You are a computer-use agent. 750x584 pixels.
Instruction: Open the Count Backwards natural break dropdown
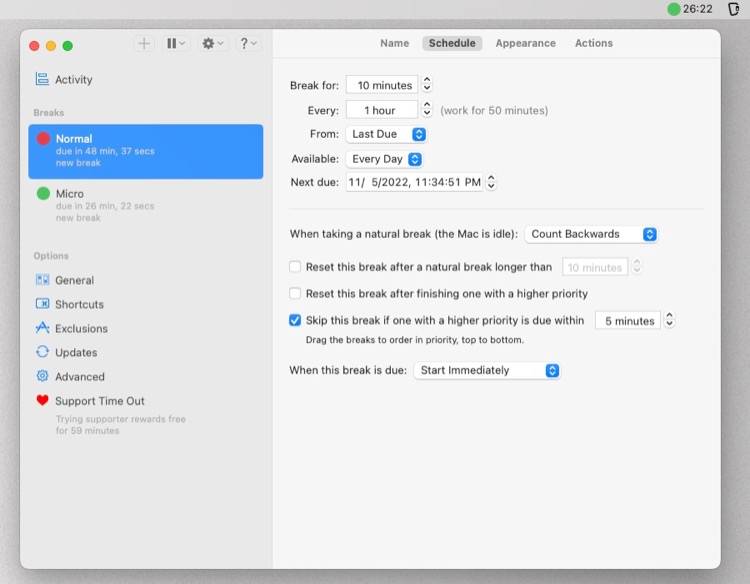(x=591, y=234)
